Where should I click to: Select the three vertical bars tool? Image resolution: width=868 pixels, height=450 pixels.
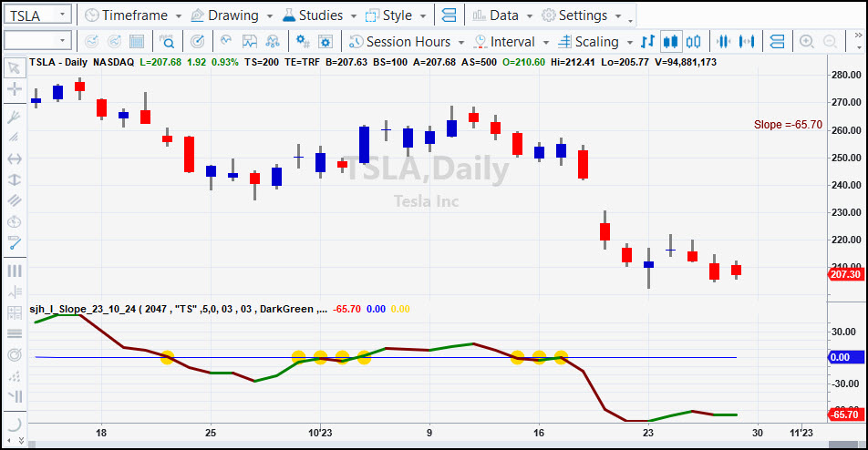point(15,271)
